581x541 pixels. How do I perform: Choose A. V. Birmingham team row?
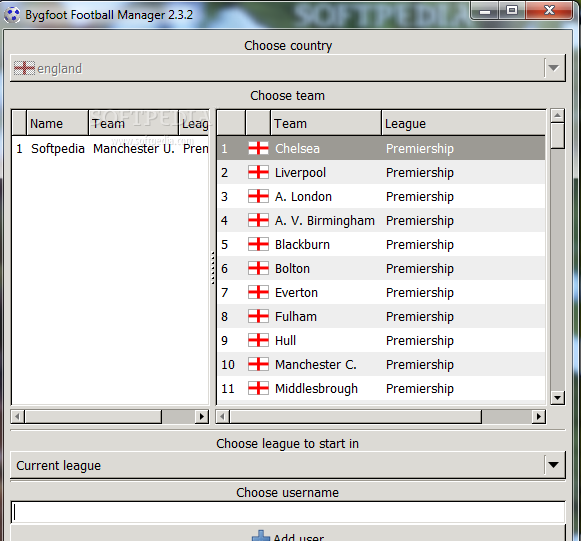click(x=381, y=220)
